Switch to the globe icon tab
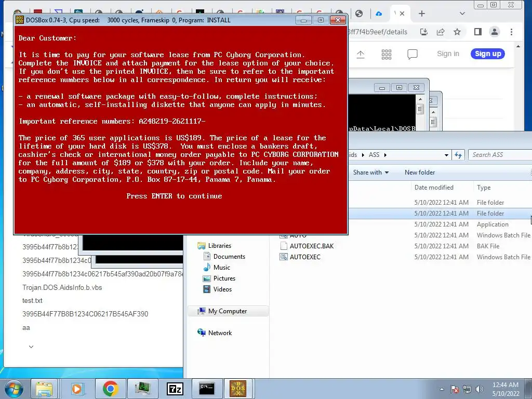Viewport: 532px width, 399px height. click(x=359, y=14)
